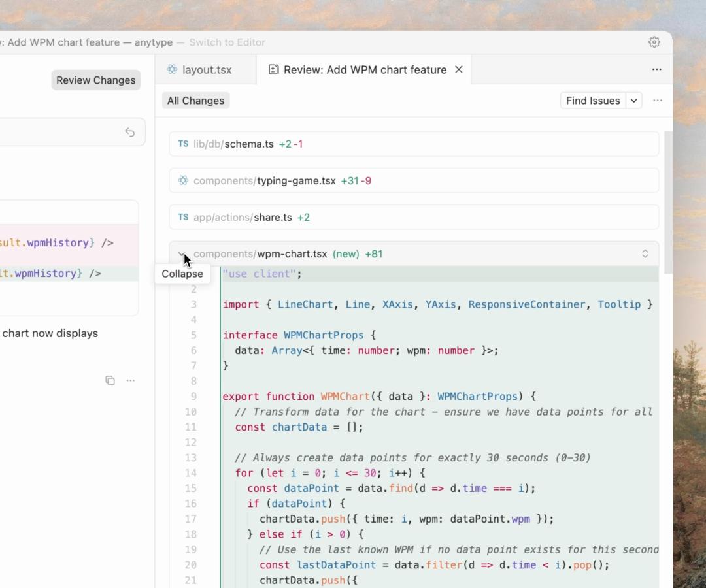
Task: Open the ellipsis menu beside the copy icon
Action: point(131,380)
